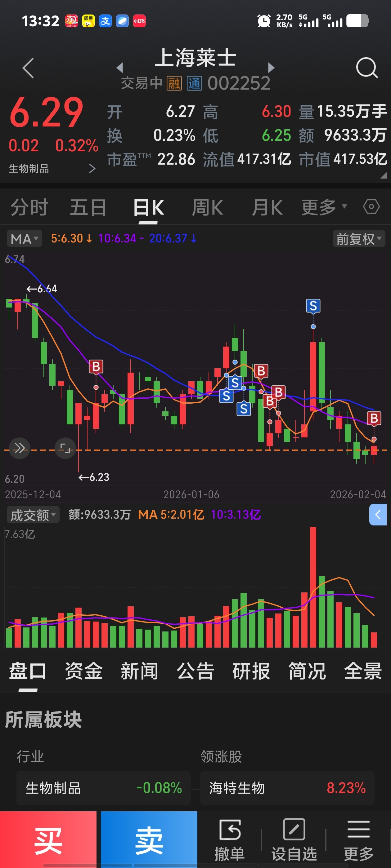Tap the alarm clock status icon
391x868 pixels.
264,21
